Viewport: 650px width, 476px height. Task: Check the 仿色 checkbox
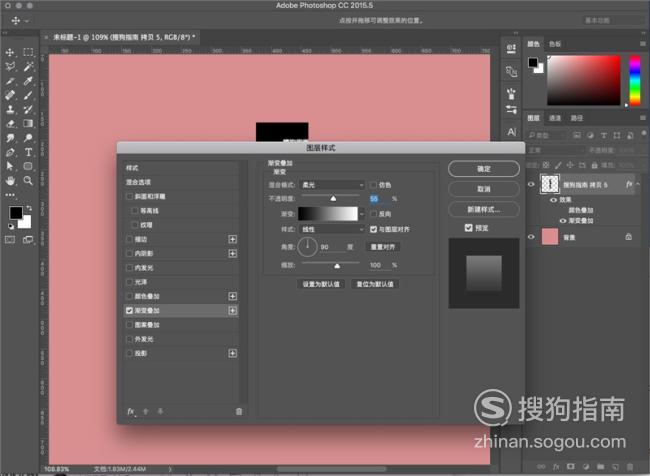[x=374, y=185]
